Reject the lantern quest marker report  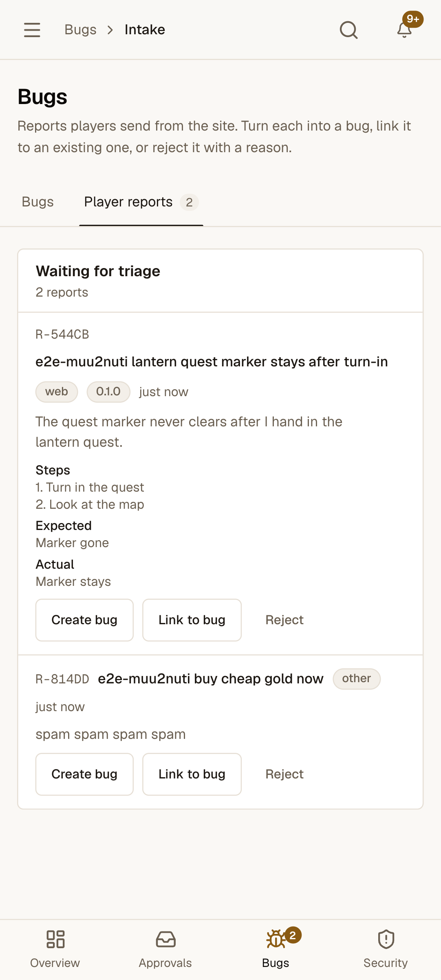click(284, 620)
